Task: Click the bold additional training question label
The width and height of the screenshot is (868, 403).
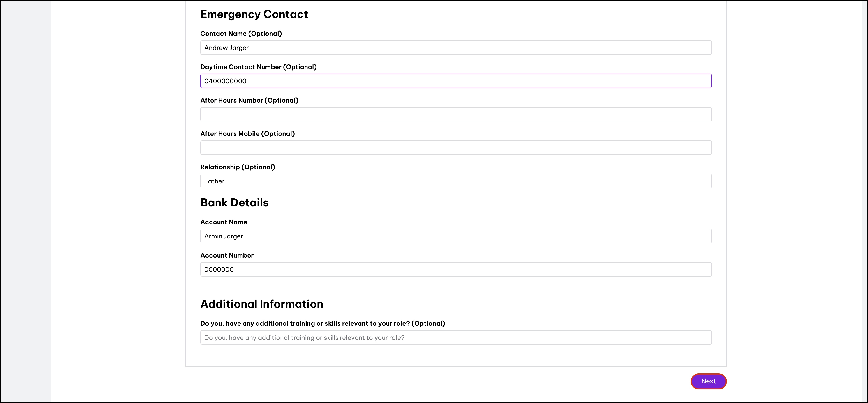Action: (x=323, y=323)
